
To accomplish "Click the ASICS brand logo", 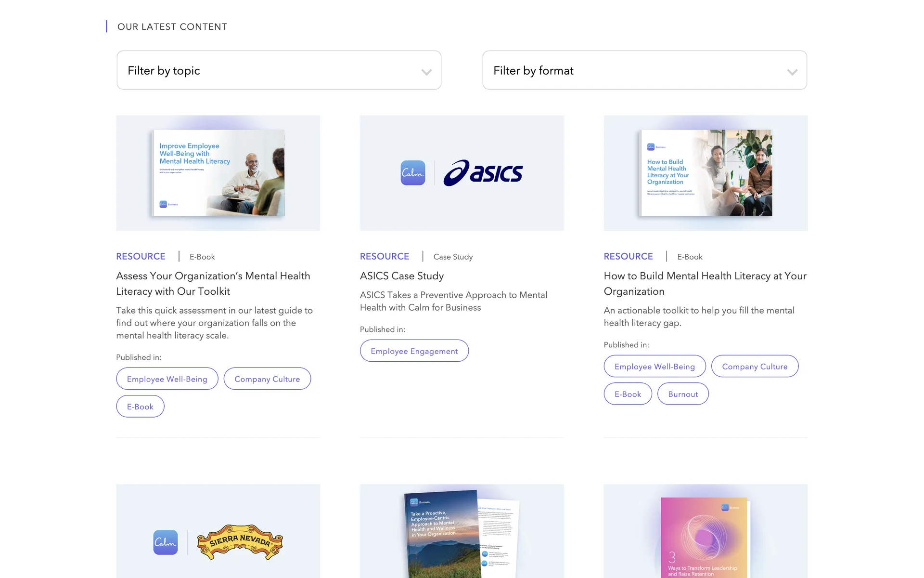I will point(483,173).
